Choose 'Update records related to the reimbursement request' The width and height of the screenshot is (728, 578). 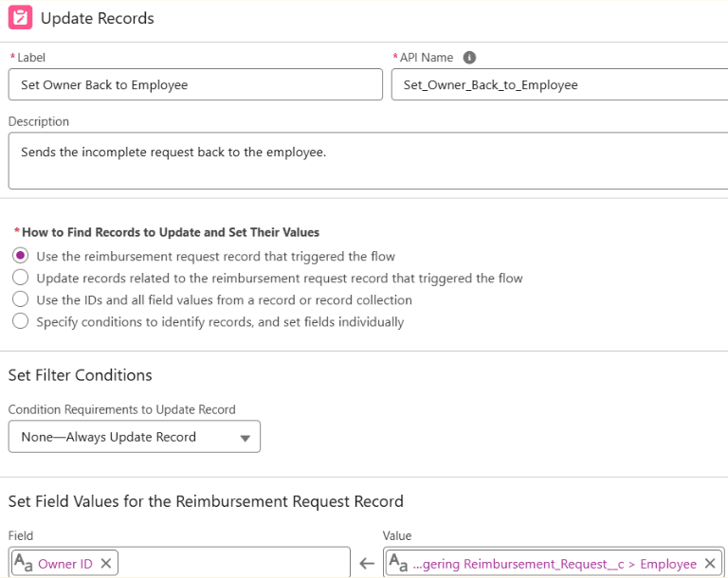20,278
